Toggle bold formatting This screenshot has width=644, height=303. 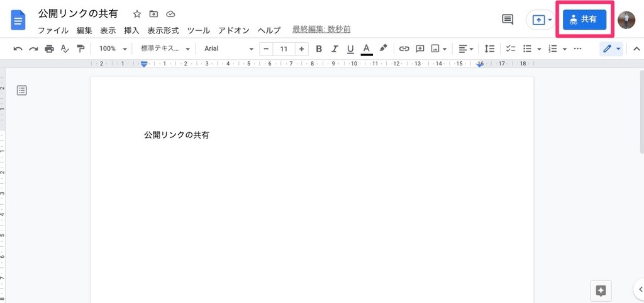[x=319, y=49]
